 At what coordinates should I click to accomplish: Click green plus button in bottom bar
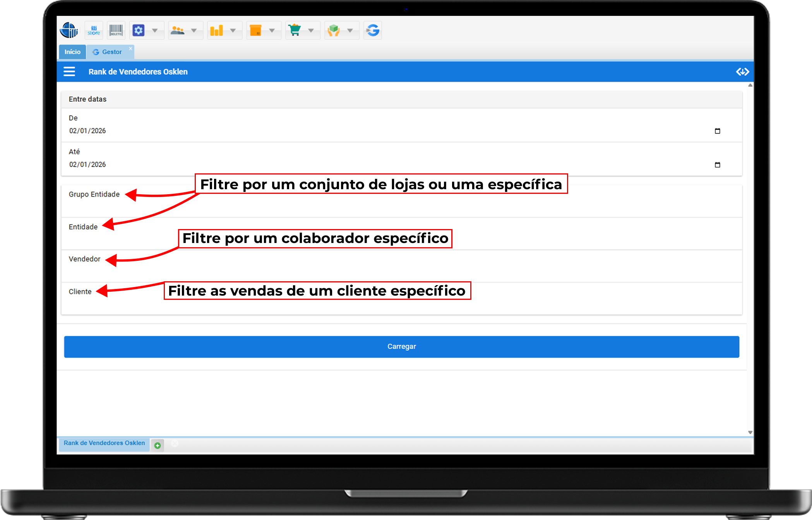point(158,445)
